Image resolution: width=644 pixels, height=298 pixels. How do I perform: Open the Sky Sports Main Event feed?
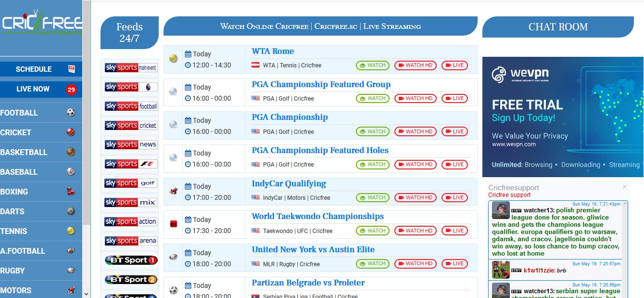point(131,68)
